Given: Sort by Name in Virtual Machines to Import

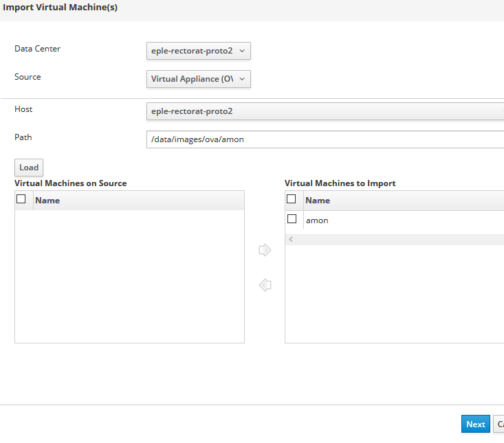Looking at the screenshot, I should click(x=318, y=201).
